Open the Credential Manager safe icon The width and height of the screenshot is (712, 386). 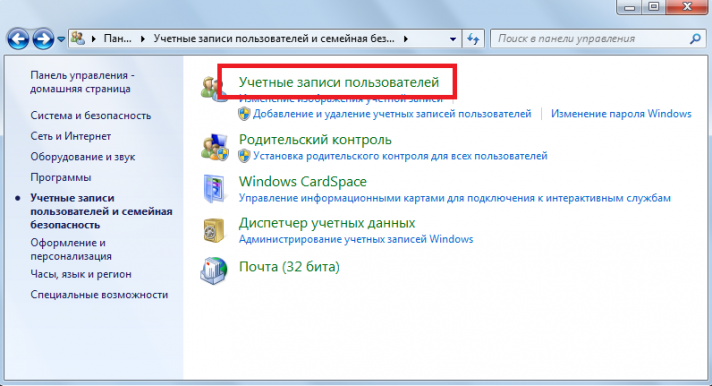[x=213, y=230]
